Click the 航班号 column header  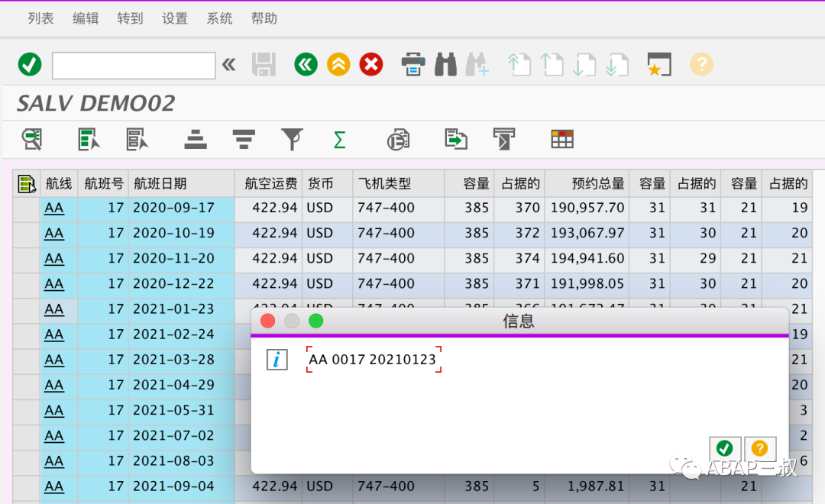(103, 183)
